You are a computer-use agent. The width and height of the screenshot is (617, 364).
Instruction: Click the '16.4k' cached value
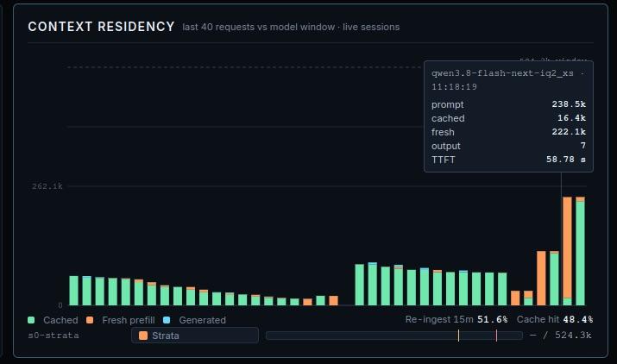571,118
